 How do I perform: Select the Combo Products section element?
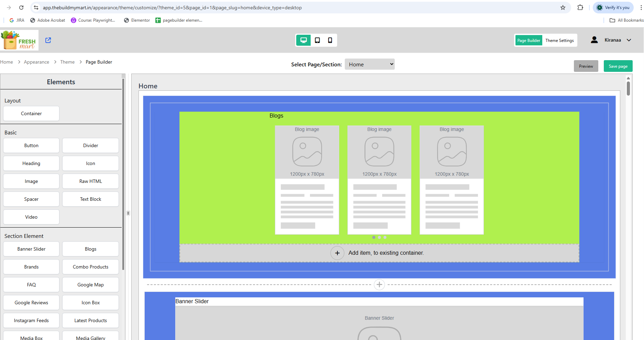(91, 267)
